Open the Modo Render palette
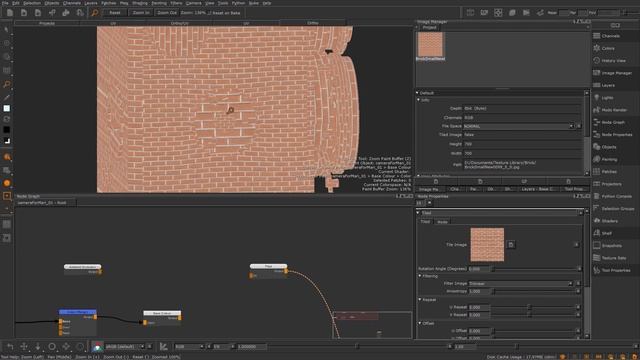 pyautogui.click(x=614, y=110)
